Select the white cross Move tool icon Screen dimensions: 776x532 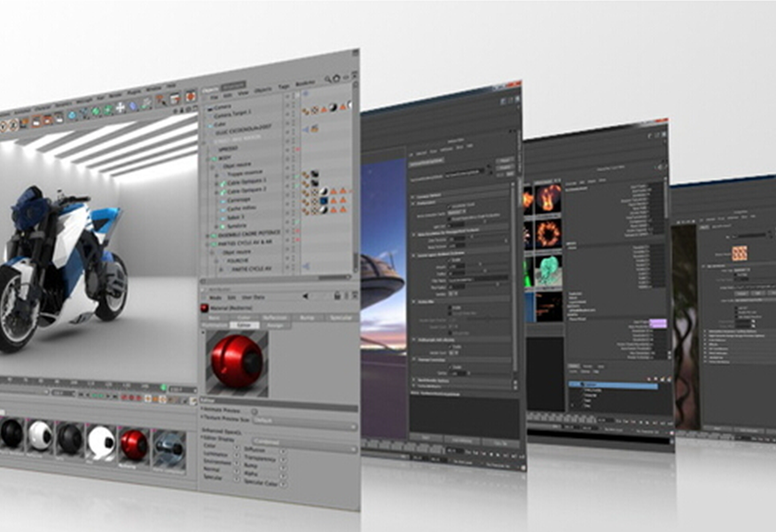click(x=121, y=108)
